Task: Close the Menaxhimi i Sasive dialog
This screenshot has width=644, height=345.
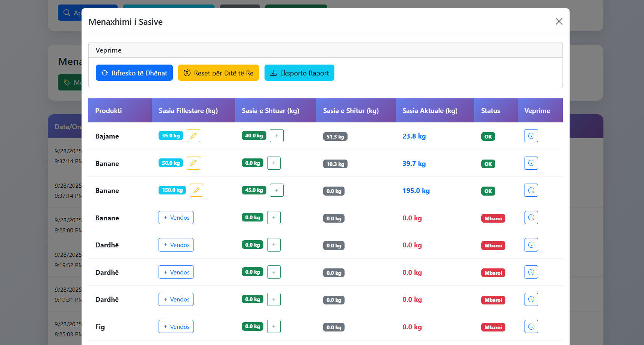Action: tap(559, 21)
